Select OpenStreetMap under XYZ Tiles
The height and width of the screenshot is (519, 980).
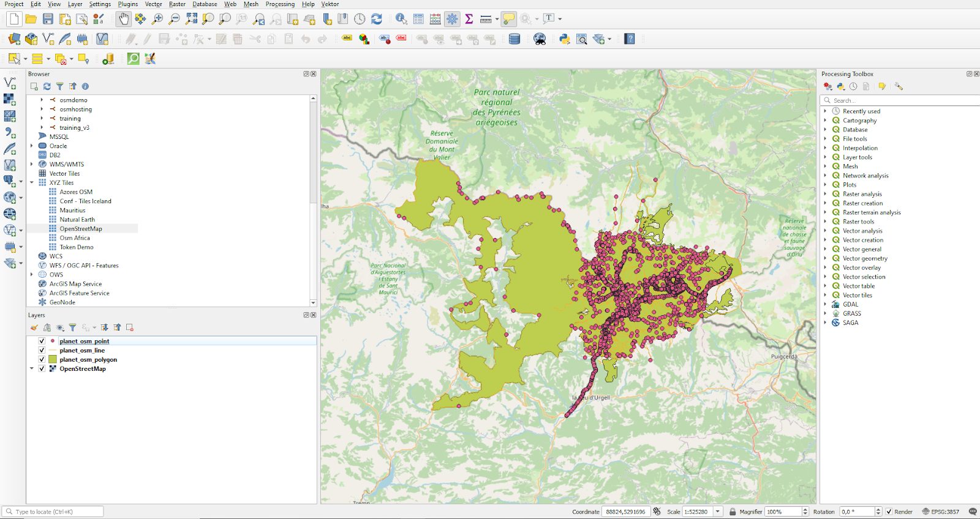click(81, 228)
